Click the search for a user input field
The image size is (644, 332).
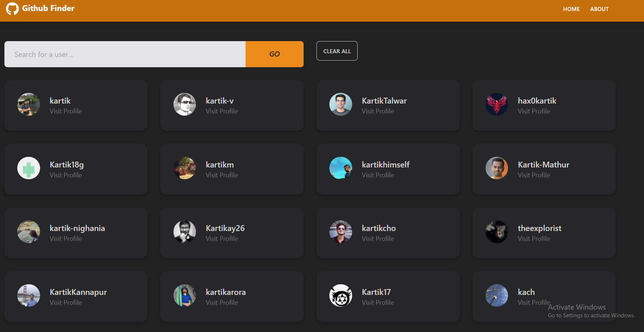(x=125, y=54)
